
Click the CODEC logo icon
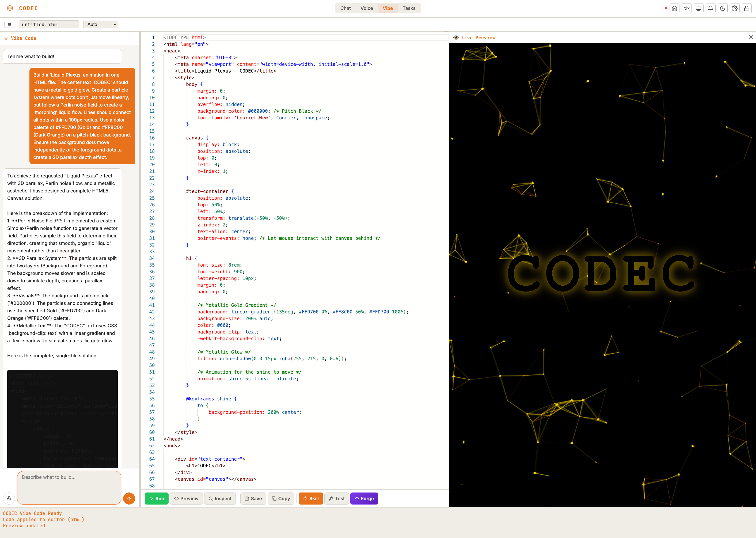(10, 8)
